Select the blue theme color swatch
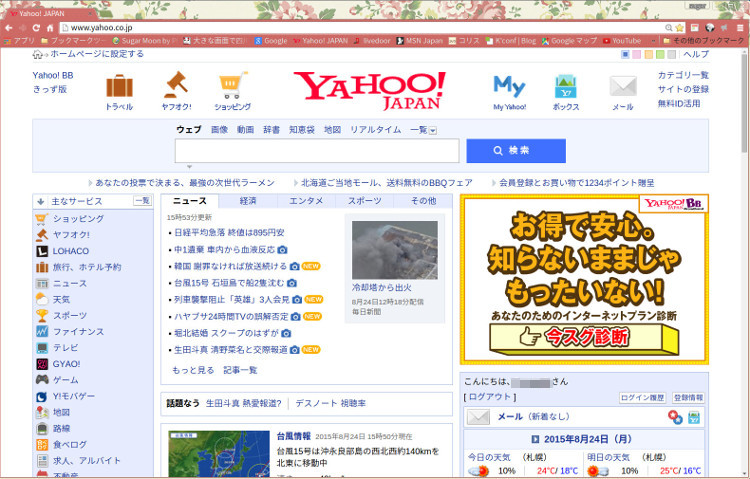 (x=625, y=54)
